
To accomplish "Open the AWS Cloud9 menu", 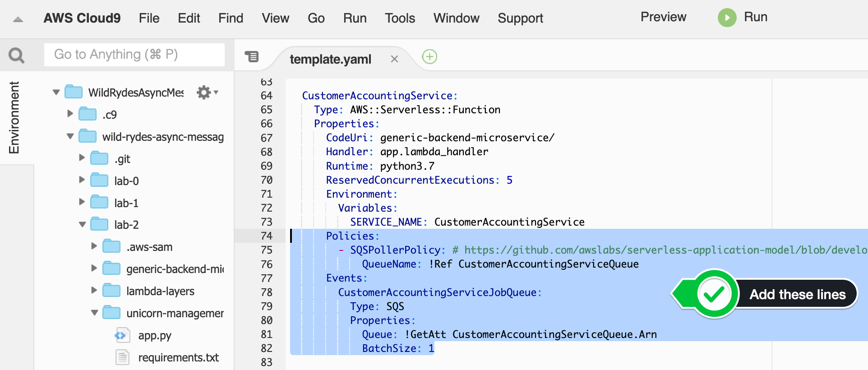I will point(82,18).
